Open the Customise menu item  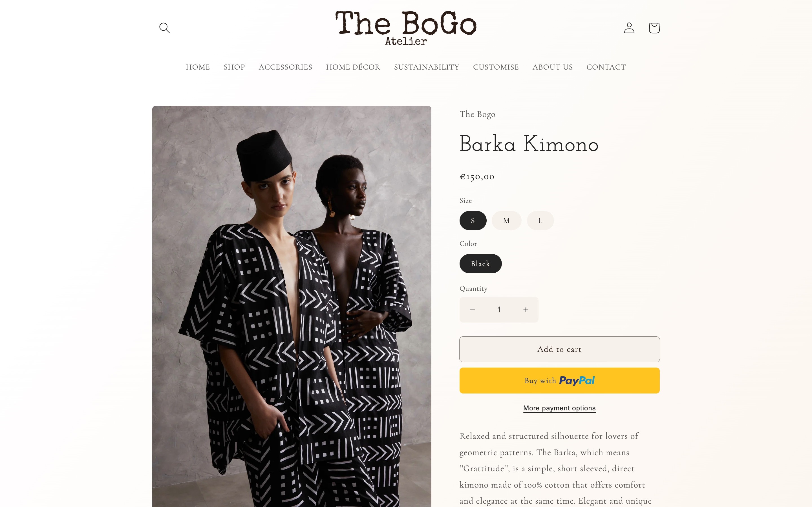coord(496,67)
